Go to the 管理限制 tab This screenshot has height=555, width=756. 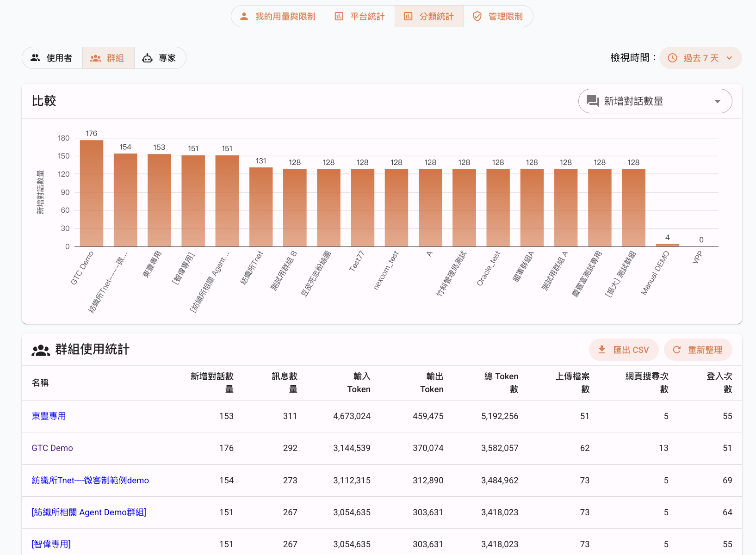point(498,16)
